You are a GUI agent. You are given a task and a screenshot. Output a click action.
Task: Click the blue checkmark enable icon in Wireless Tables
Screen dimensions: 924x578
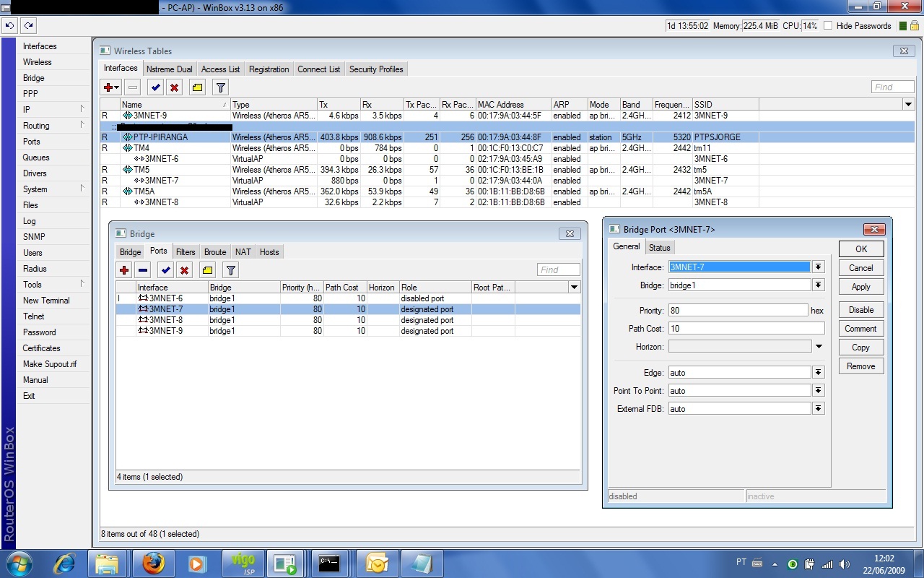pyautogui.click(x=155, y=87)
